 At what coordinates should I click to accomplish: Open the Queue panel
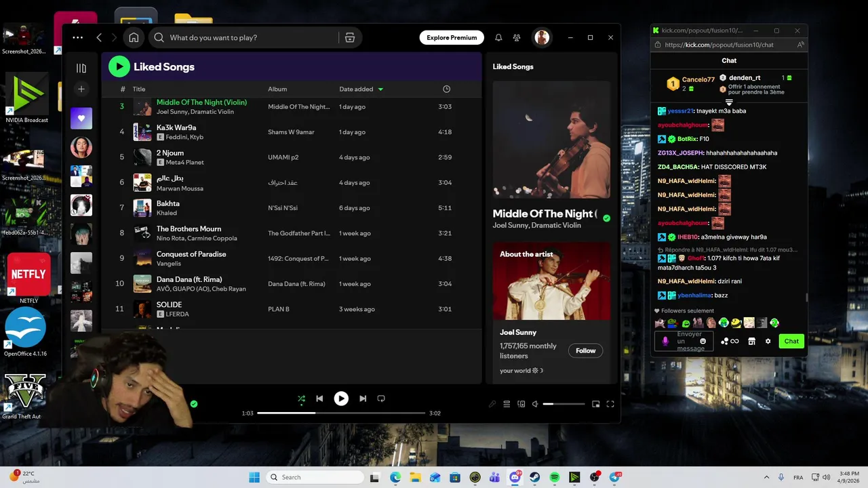507,404
